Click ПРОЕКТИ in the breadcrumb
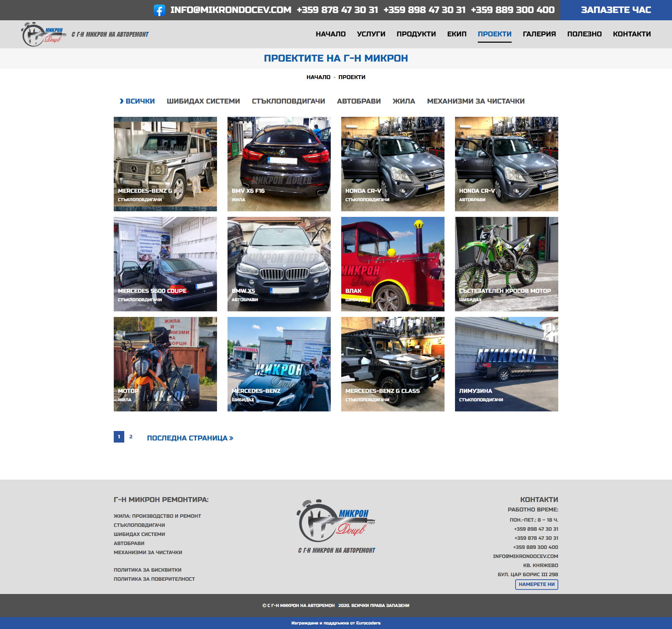The image size is (672, 629). [352, 77]
